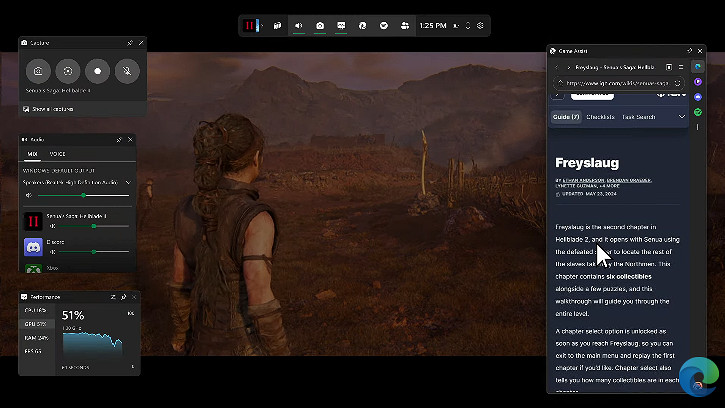Open the Game Bar settings gear

point(480,25)
